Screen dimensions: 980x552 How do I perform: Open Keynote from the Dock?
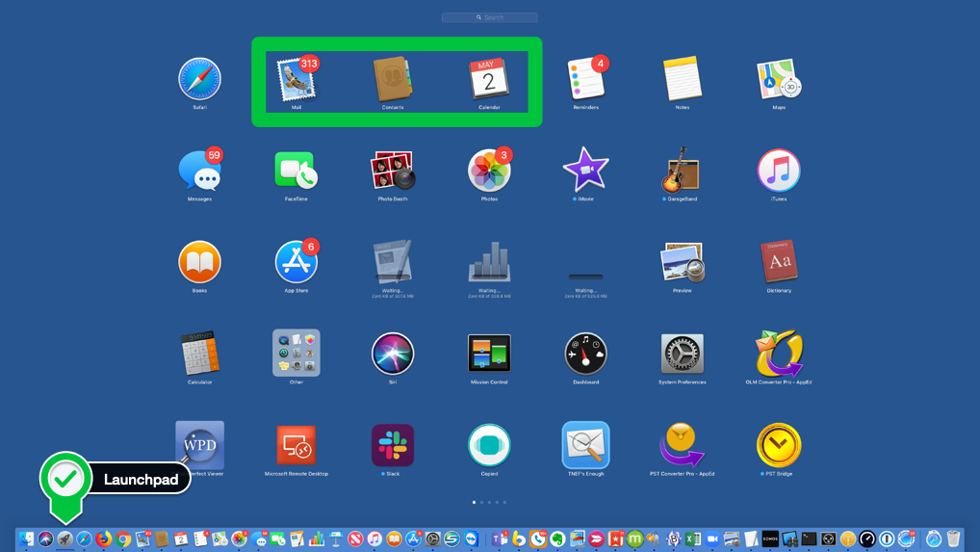[x=336, y=539]
